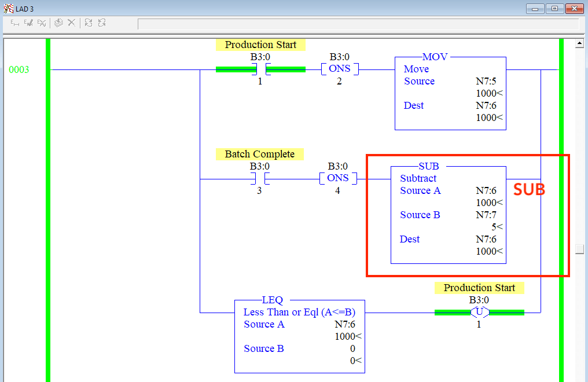588x382 pixels.
Task: Click the scrollbar up arrow
Action: click(x=580, y=42)
